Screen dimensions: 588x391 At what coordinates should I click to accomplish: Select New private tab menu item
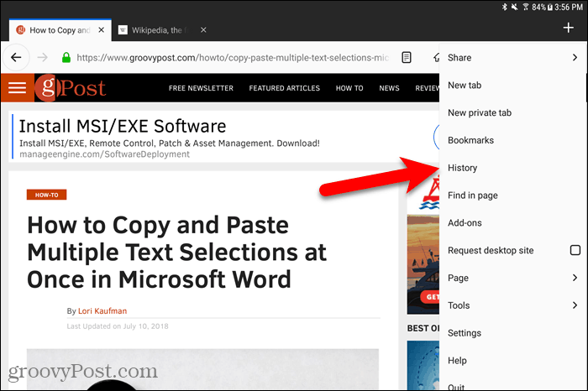coord(513,112)
